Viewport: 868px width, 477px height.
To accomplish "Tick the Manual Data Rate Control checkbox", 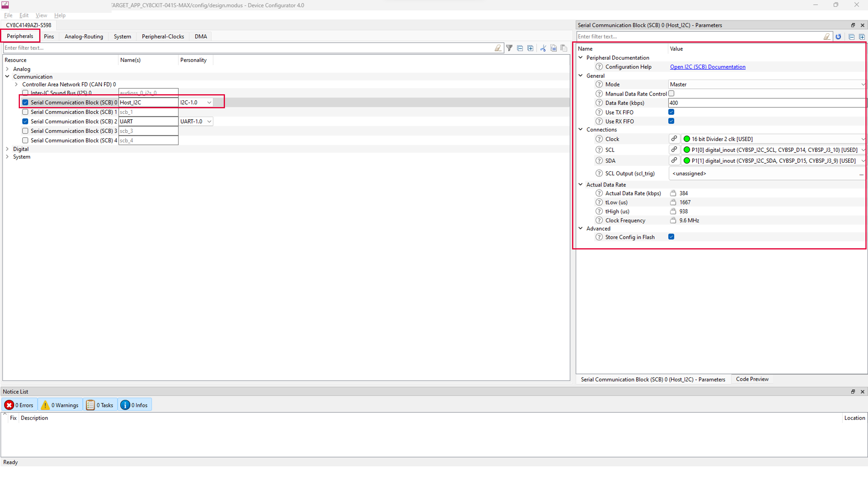I will 671,93.
